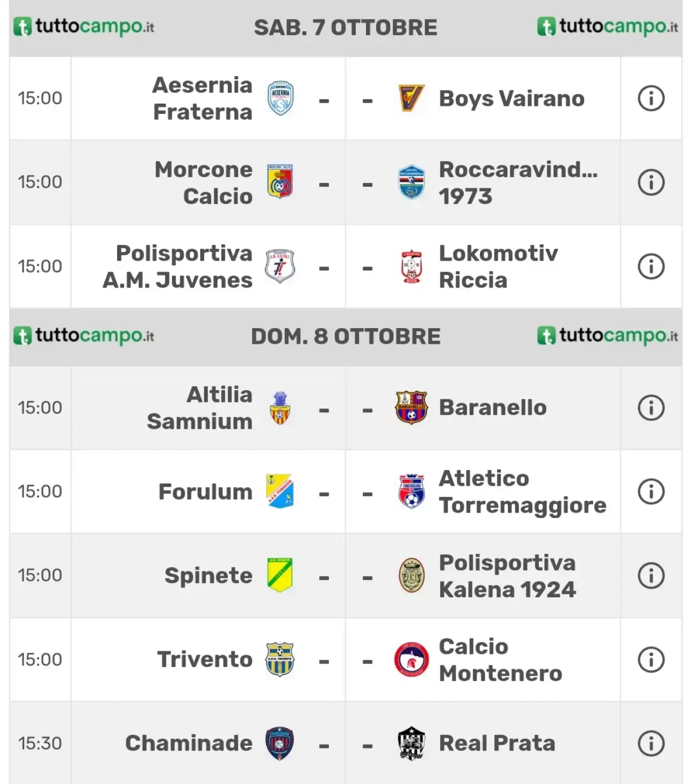
Task: Click the Forulum yellow-blue crest
Action: pos(280,491)
